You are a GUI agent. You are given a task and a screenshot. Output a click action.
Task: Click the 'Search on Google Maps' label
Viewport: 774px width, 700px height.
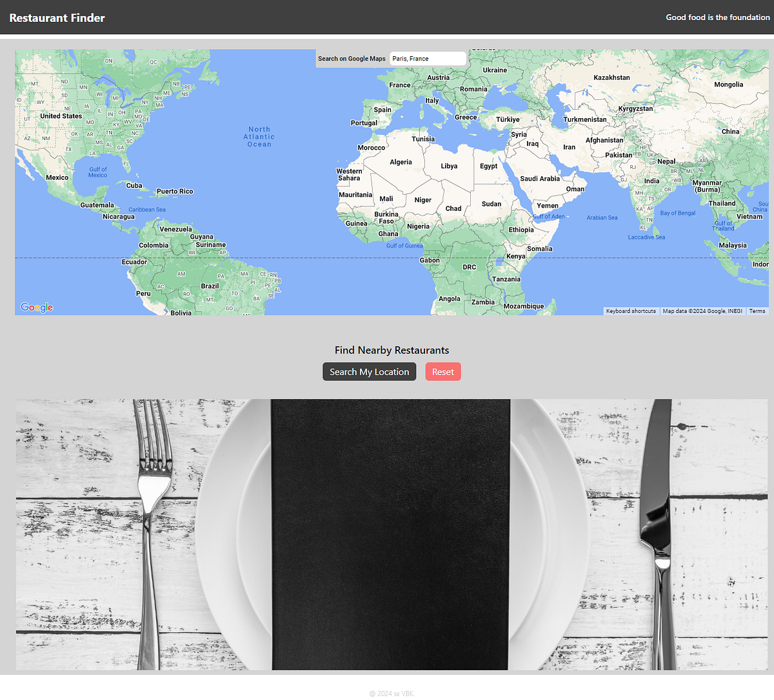coord(352,58)
